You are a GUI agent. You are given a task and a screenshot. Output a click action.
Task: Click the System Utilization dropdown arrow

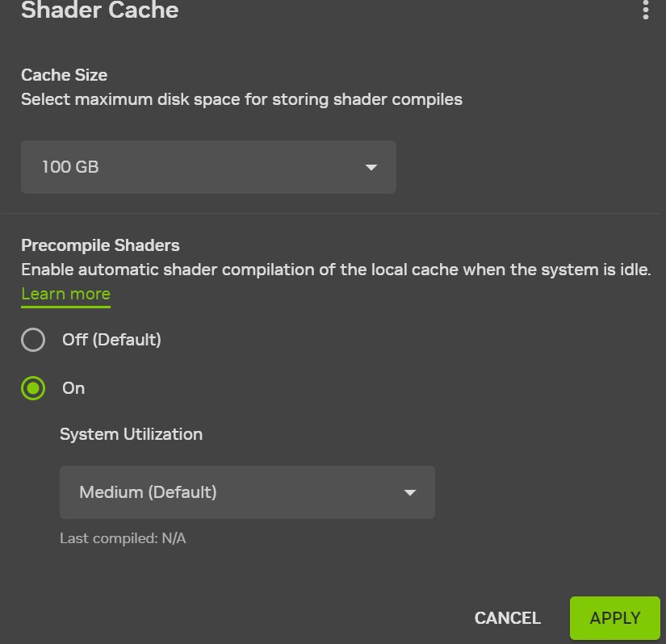coord(410,492)
